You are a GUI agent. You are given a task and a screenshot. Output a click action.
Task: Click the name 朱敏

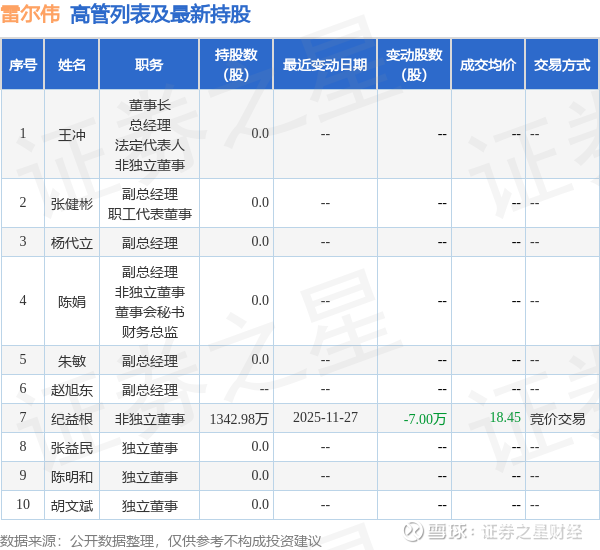click(x=72, y=361)
